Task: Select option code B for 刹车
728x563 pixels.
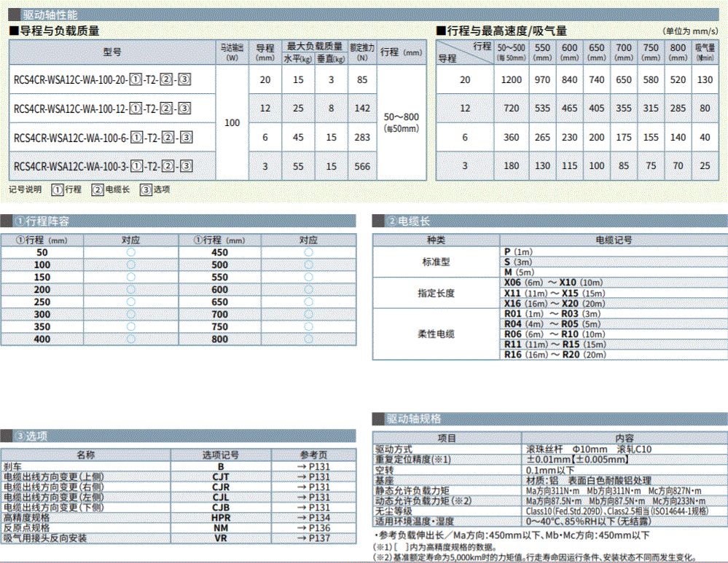Action: [221, 467]
